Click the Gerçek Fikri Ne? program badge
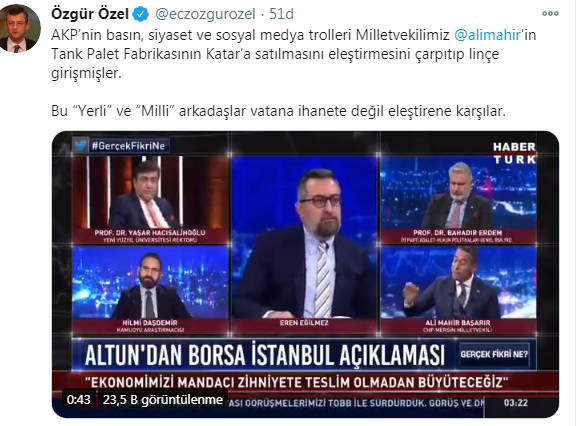This screenshot has width=576, height=426. click(494, 355)
